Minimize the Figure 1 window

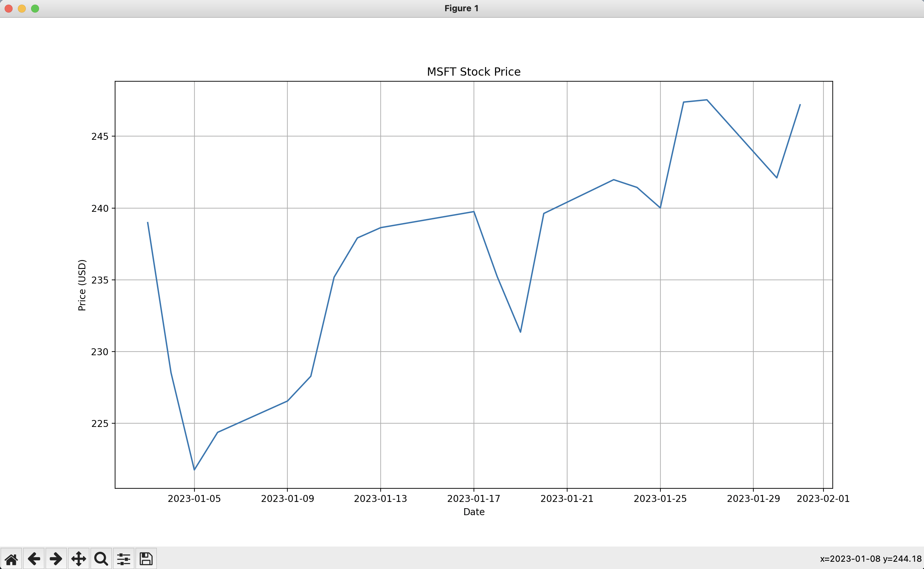[22, 9]
